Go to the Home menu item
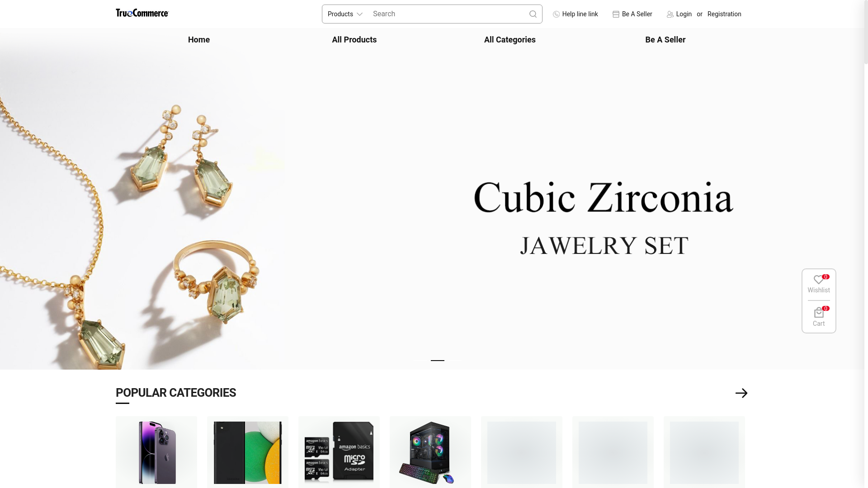The image size is (868, 488). (199, 40)
